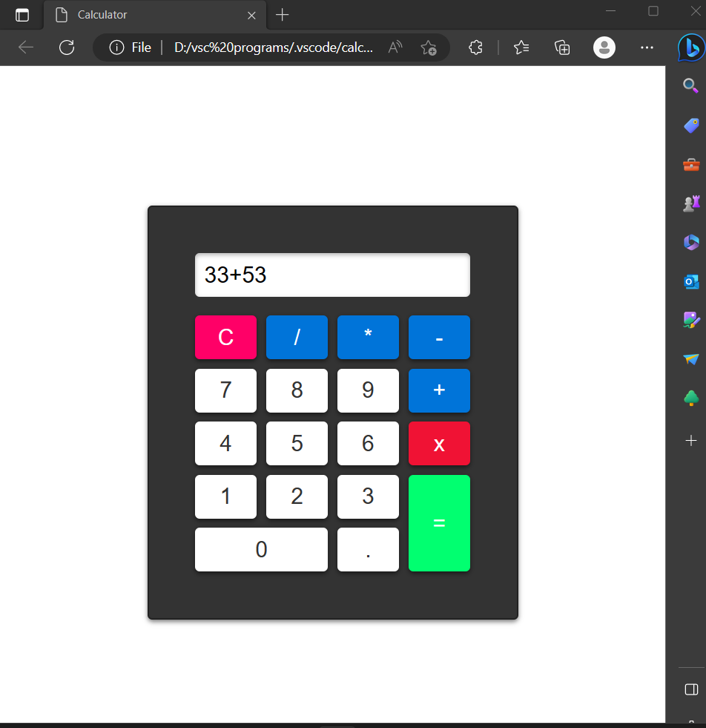The height and width of the screenshot is (728, 706).
Task: Refresh the page with the reload icon
Action: [67, 47]
